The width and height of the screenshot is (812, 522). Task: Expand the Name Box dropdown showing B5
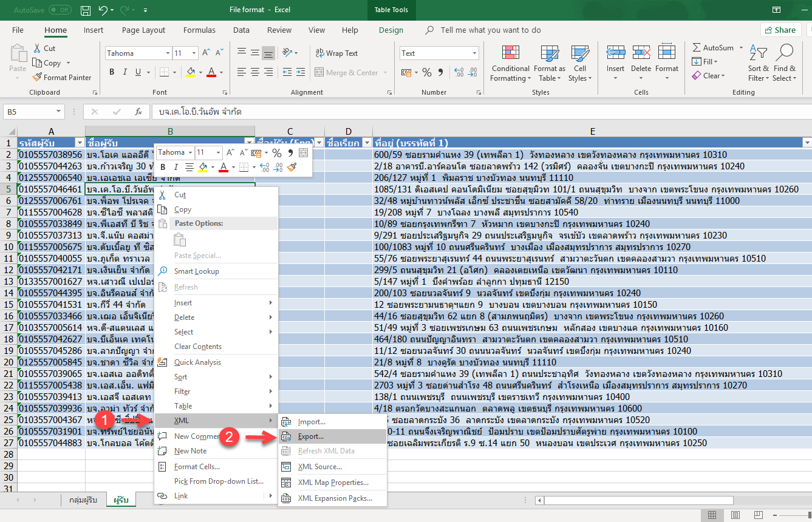(x=60, y=112)
